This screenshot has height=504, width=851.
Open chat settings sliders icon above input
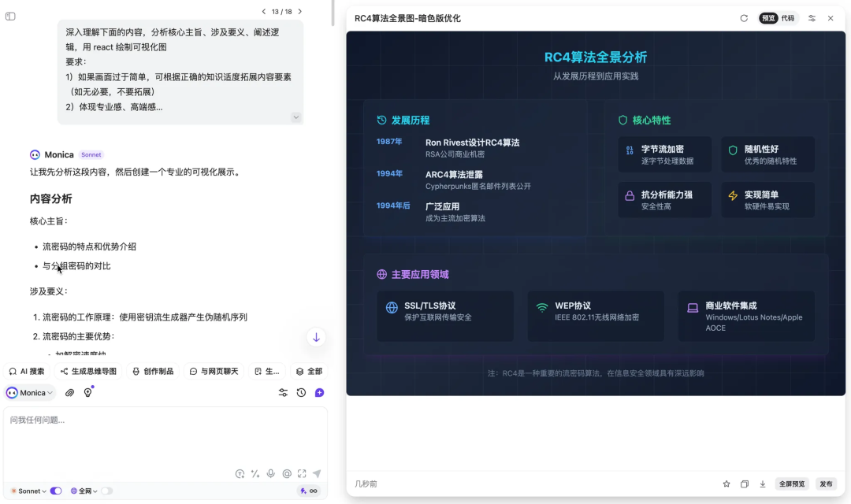tap(284, 393)
